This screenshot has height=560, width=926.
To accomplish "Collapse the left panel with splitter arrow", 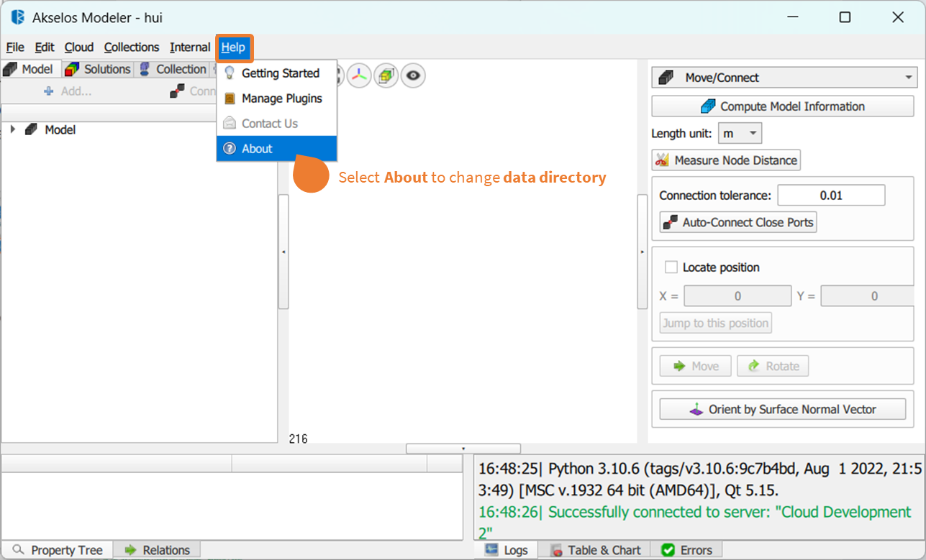I will tap(283, 252).
